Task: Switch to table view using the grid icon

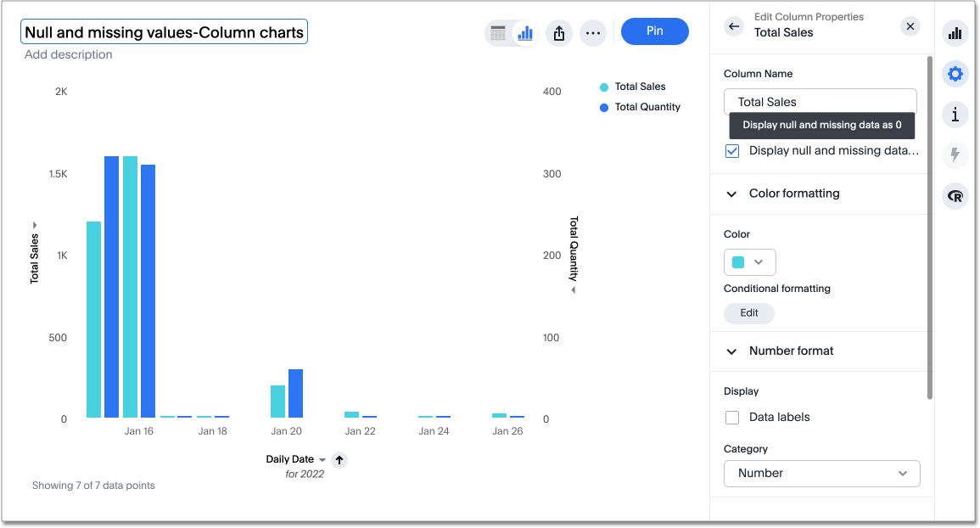Action: coord(501,32)
